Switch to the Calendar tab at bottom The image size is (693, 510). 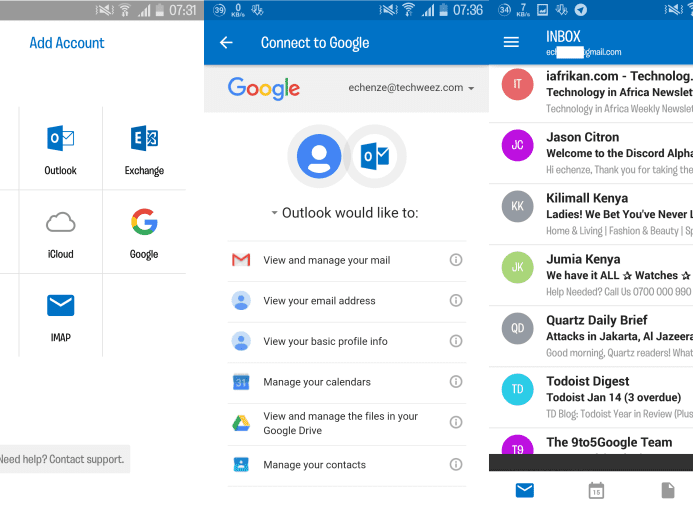(596, 490)
